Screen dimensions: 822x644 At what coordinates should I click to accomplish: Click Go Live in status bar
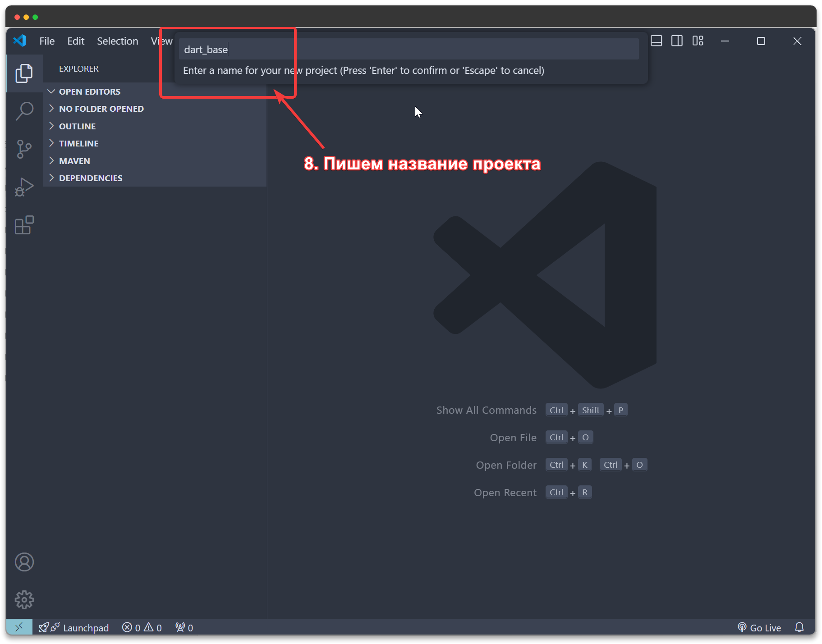(x=759, y=627)
